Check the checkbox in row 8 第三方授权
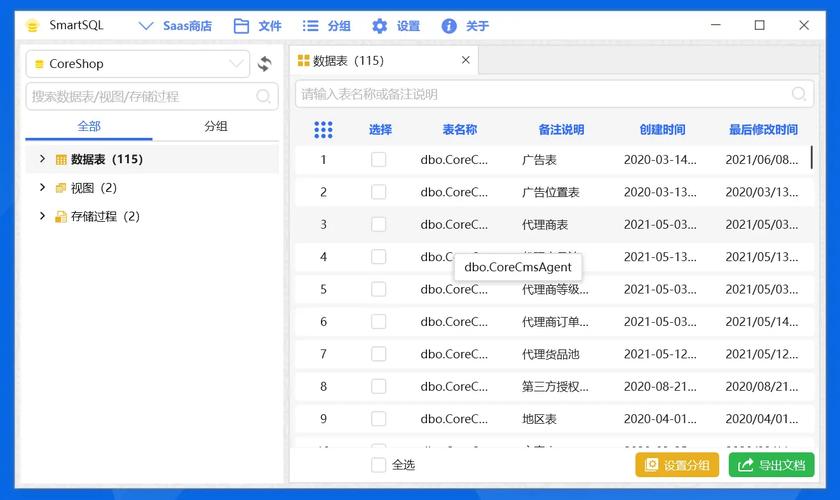The image size is (840, 500). 379,386
